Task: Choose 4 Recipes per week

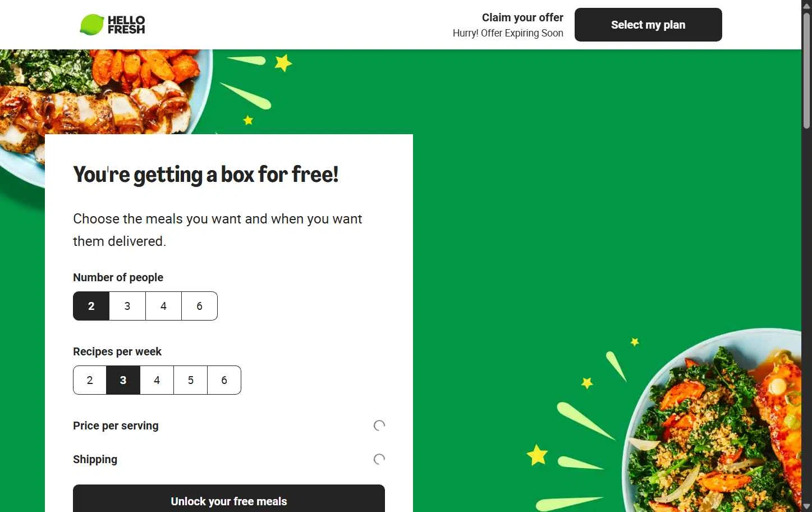Action: click(157, 380)
